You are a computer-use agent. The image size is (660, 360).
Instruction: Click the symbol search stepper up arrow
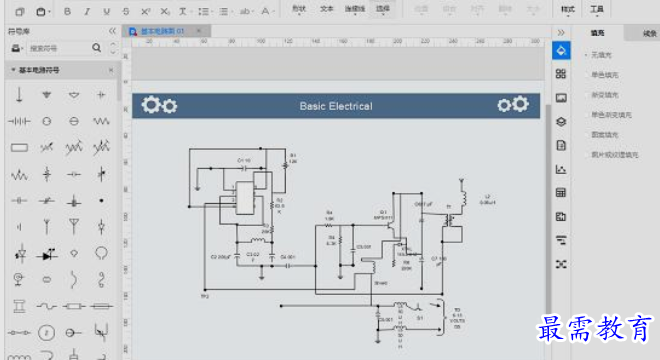(x=113, y=44)
